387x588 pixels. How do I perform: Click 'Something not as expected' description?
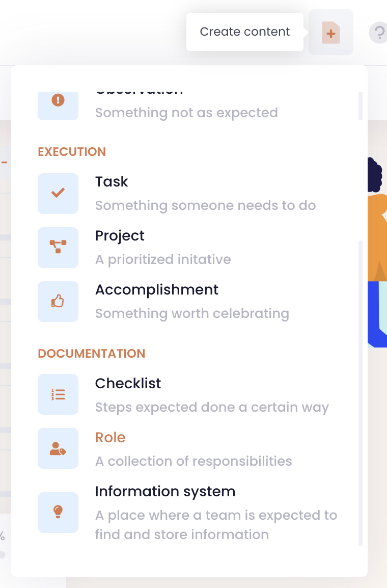click(x=186, y=113)
